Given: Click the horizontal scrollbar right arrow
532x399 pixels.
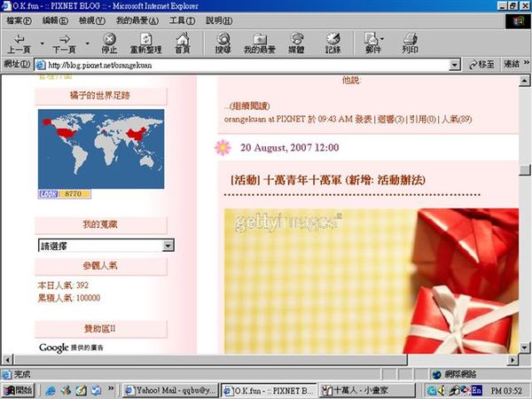Looking at the screenshot, I should [512, 360].
